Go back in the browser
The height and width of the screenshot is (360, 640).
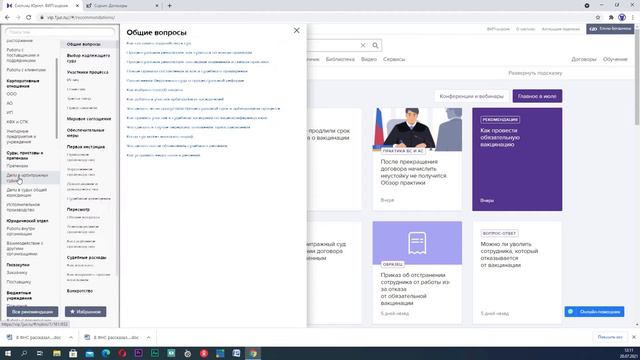[7, 18]
